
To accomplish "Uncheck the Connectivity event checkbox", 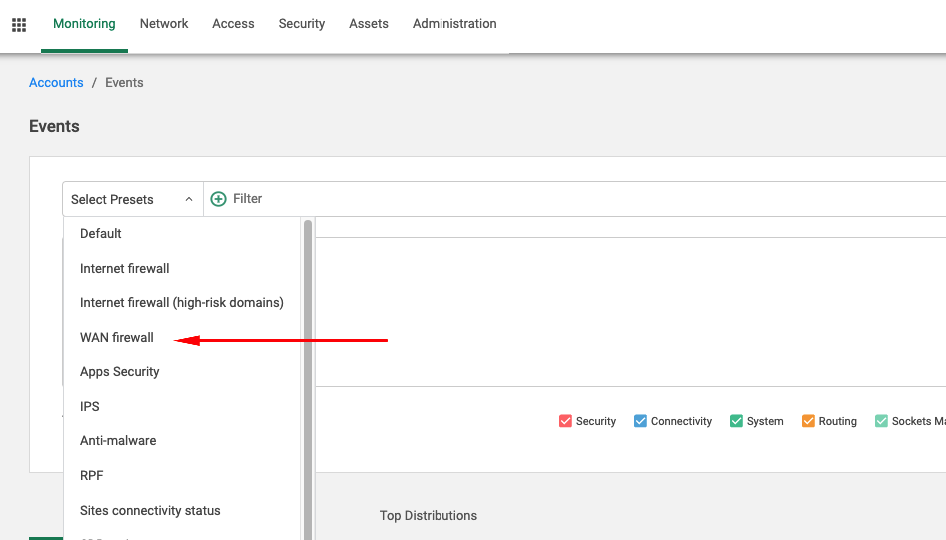I will pyautogui.click(x=640, y=421).
